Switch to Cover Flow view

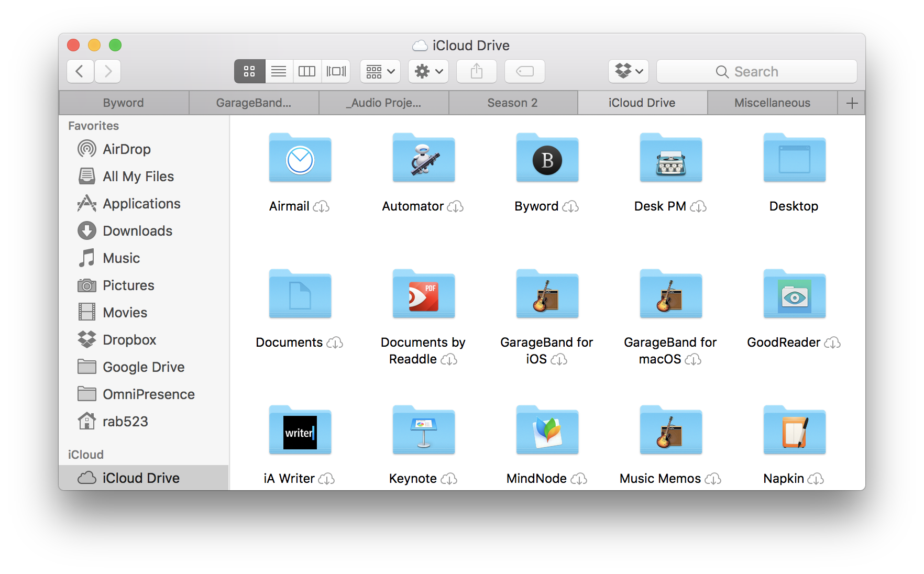[336, 71]
